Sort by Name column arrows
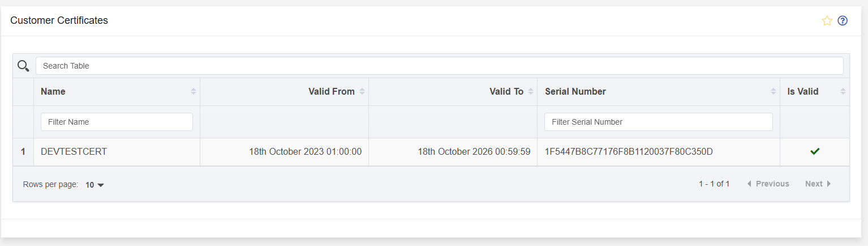This screenshot has width=868, height=246. pos(194,91)
